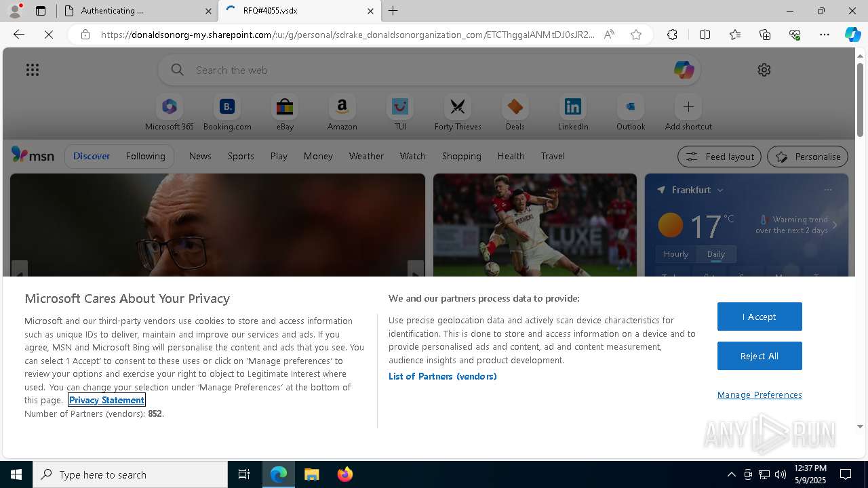Open the Health section
Image resolution: width=868 pixels, height=488 pixels.
point(511,156)
